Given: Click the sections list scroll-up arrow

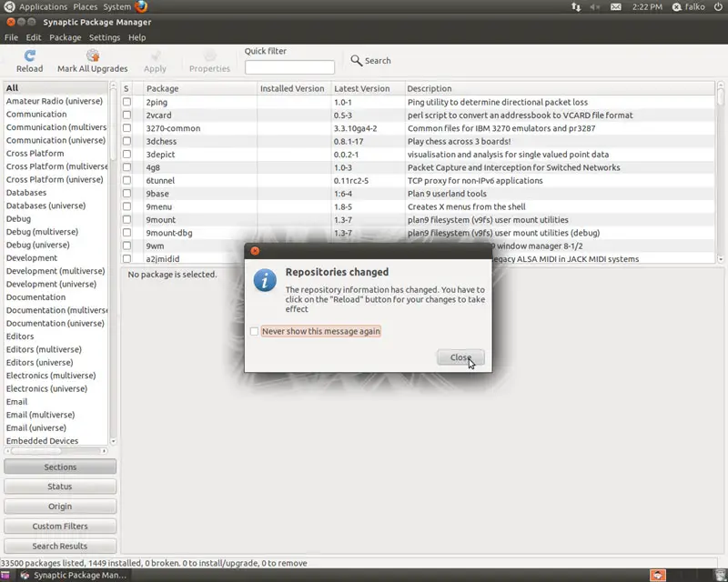Looking at the screenshot, I should pyautogui.click(x=113, y=85).
